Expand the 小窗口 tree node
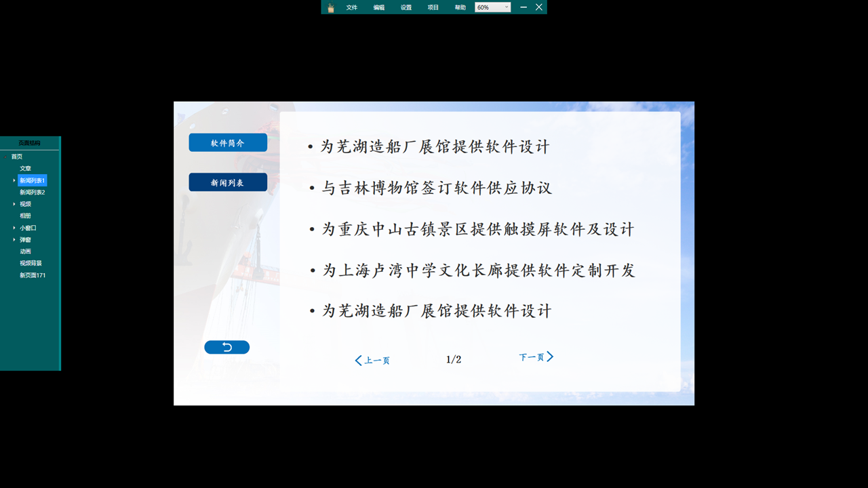 click(14, 227)
